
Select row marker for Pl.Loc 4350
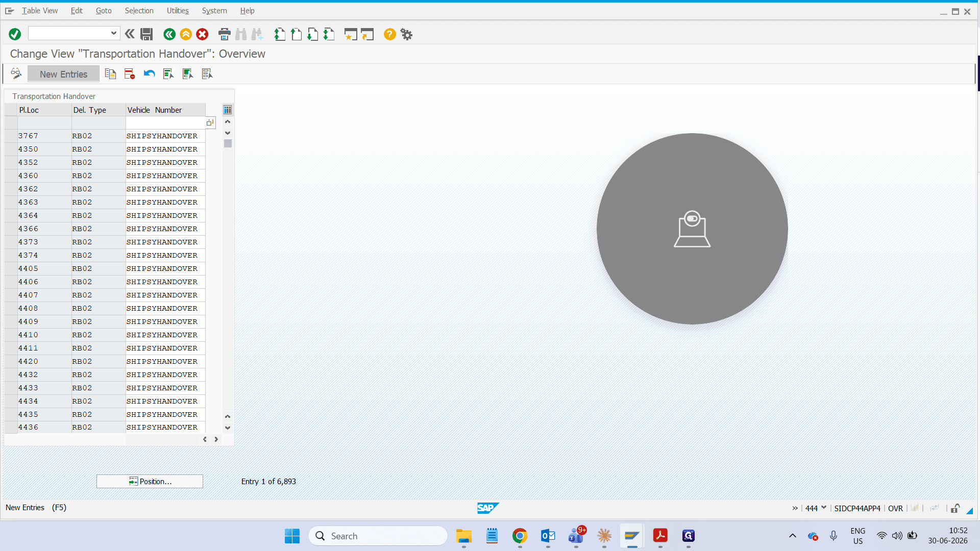(x=11, y=149)
